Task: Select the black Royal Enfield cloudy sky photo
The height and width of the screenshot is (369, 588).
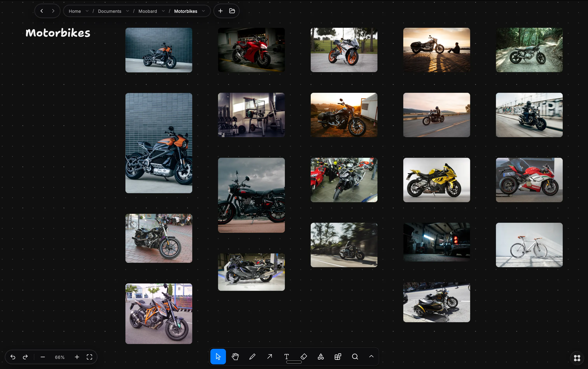Action: tap(251, 195)
